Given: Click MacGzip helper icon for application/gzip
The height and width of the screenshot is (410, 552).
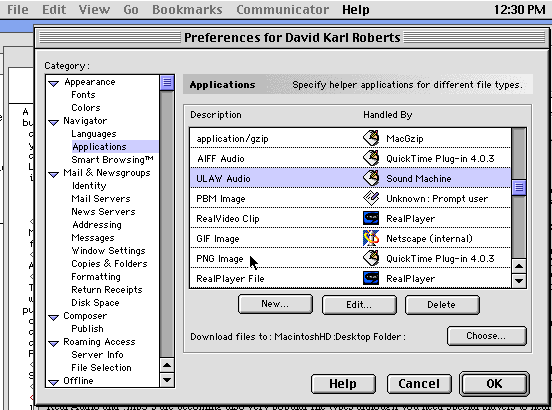Looking at the screenshot, I should tap(371, 138).
